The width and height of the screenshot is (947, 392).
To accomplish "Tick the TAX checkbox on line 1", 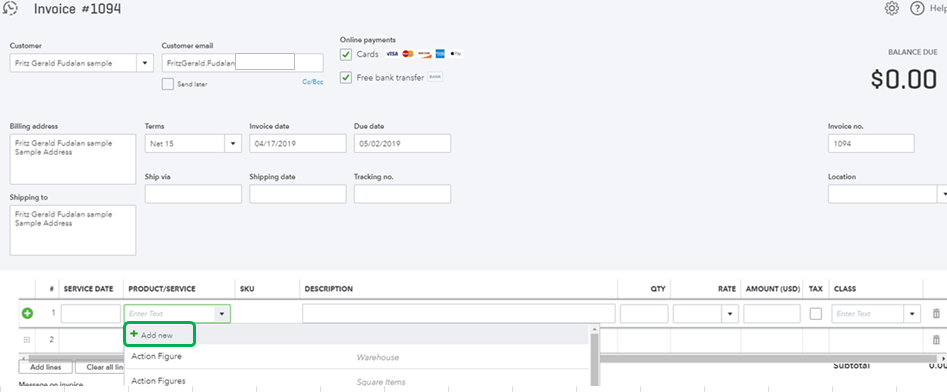I will coord(815,313).
